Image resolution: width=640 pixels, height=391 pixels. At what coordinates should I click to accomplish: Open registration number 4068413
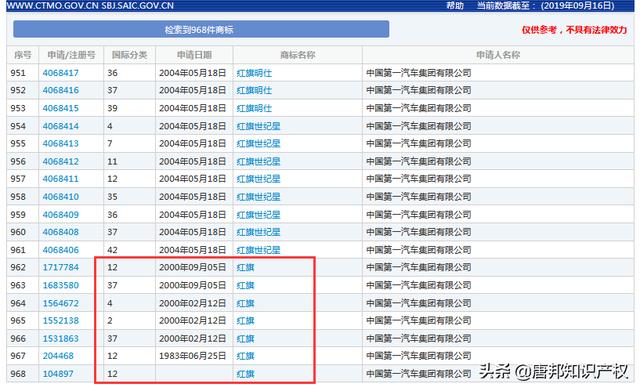click(x=61, y=144)
